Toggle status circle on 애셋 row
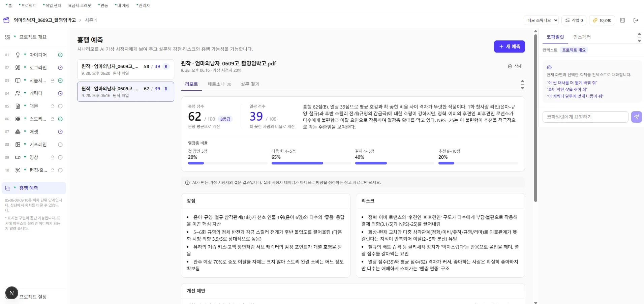Image resolution: width=644 pixels, height=304 pixels. tap(60, 132)
